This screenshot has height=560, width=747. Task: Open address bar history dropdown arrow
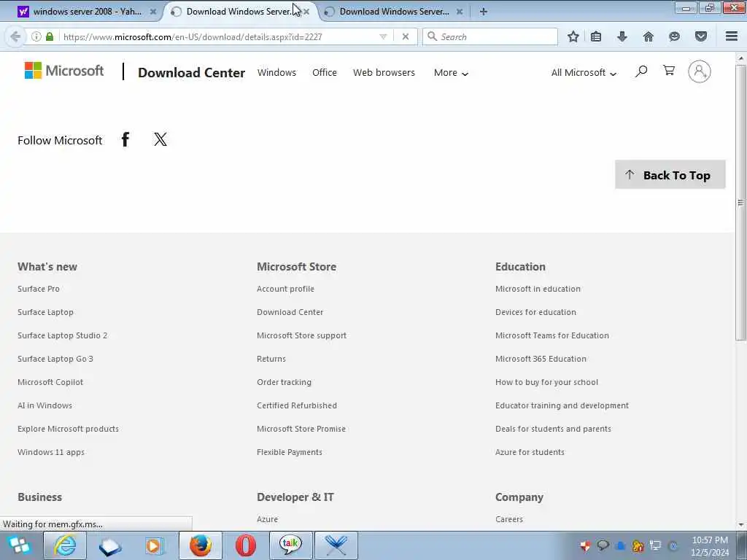tap(383, 36)
